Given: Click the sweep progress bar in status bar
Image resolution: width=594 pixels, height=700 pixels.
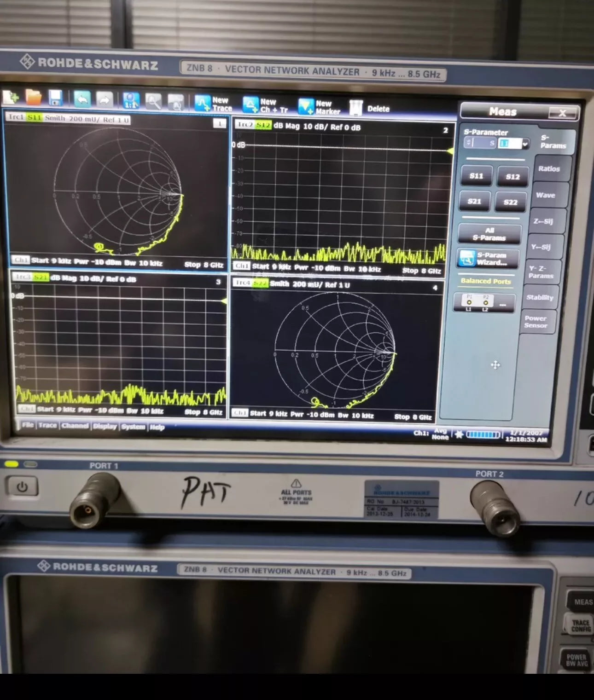Looking at the screenshot, I should [483, 434].
